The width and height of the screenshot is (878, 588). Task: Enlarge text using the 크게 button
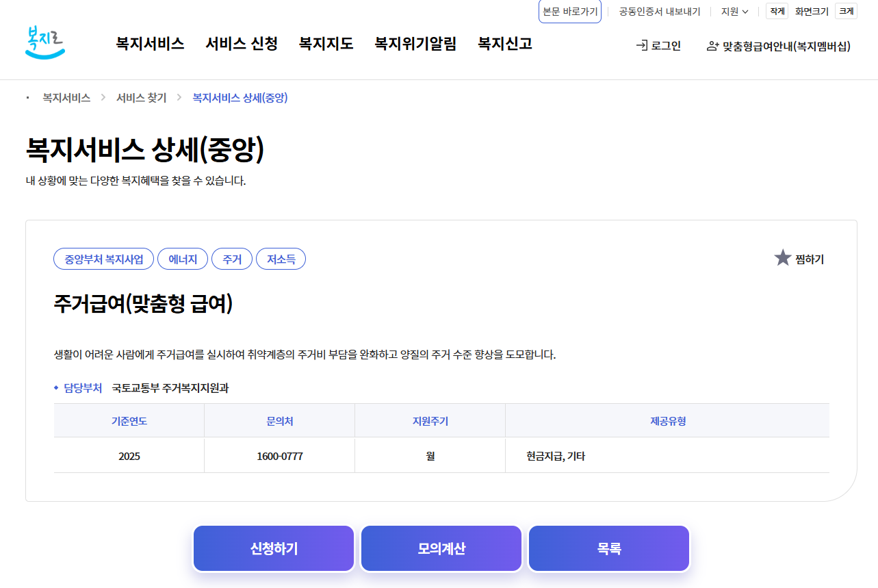point(846,11)
